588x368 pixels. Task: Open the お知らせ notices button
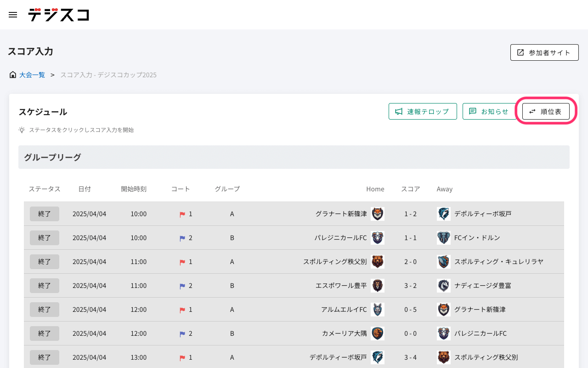coord(489,111)
